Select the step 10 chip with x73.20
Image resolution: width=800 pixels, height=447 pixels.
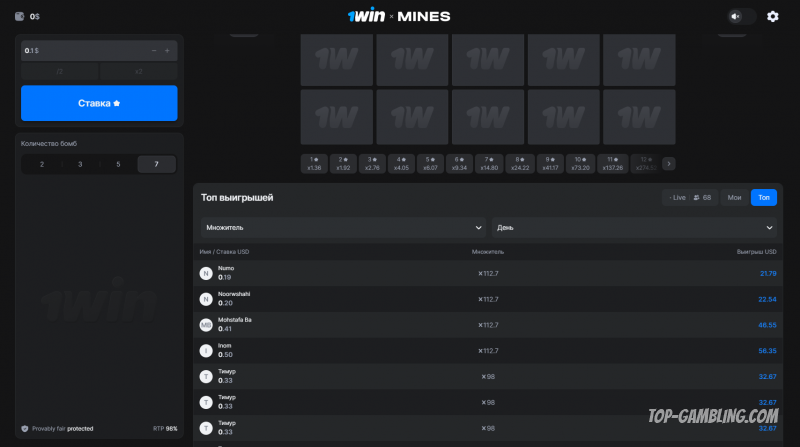(x=581, y=164)
